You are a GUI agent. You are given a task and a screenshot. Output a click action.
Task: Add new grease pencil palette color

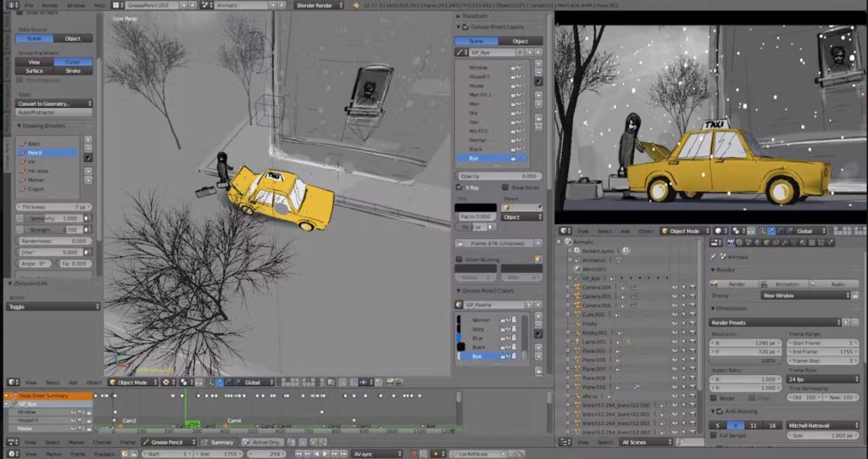(538, 316)
